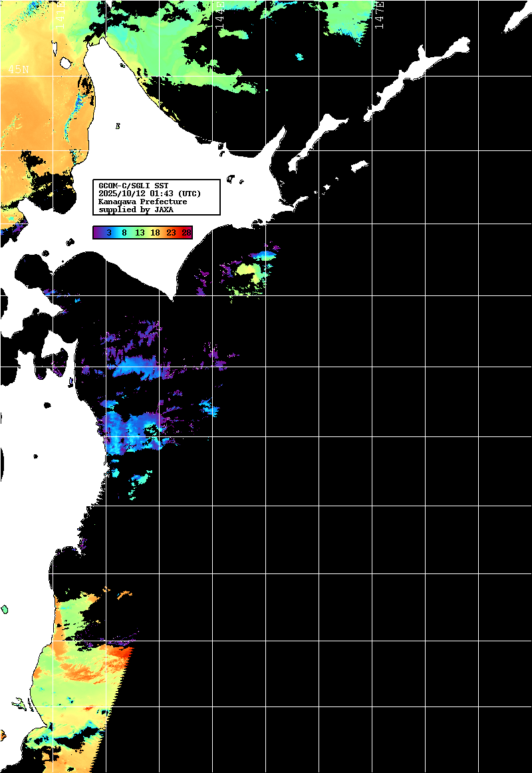The height and width of the screenshot is (773, 532).
Task: Click the yellow-green patch southeast of Hokkaido
Action: [247, 271]
